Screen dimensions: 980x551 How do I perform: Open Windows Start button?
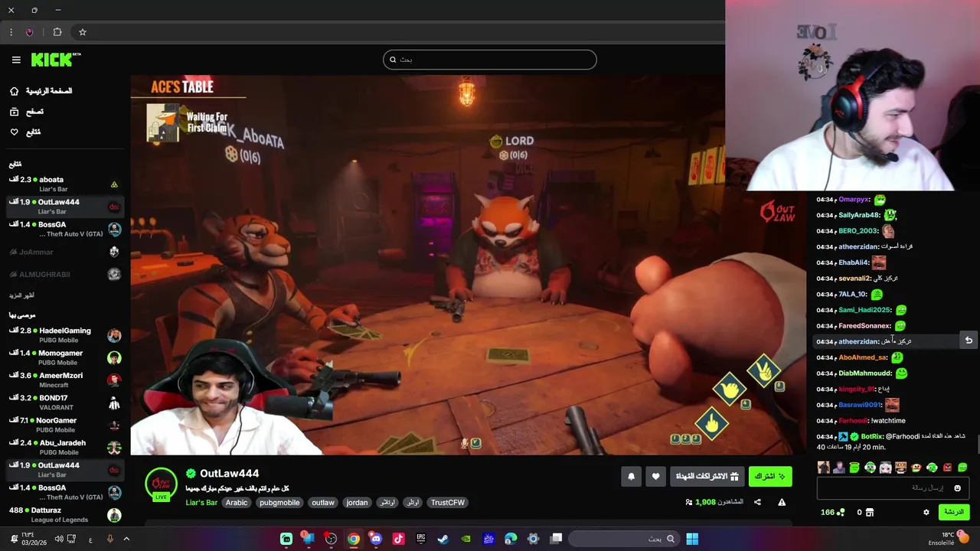point(692,539)
